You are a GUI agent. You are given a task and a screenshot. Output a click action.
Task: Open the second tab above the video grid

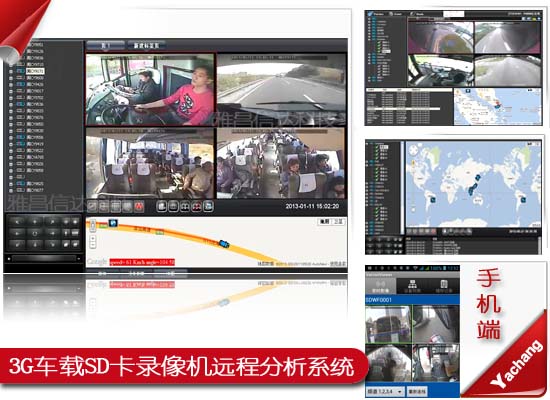coord(146,45)
